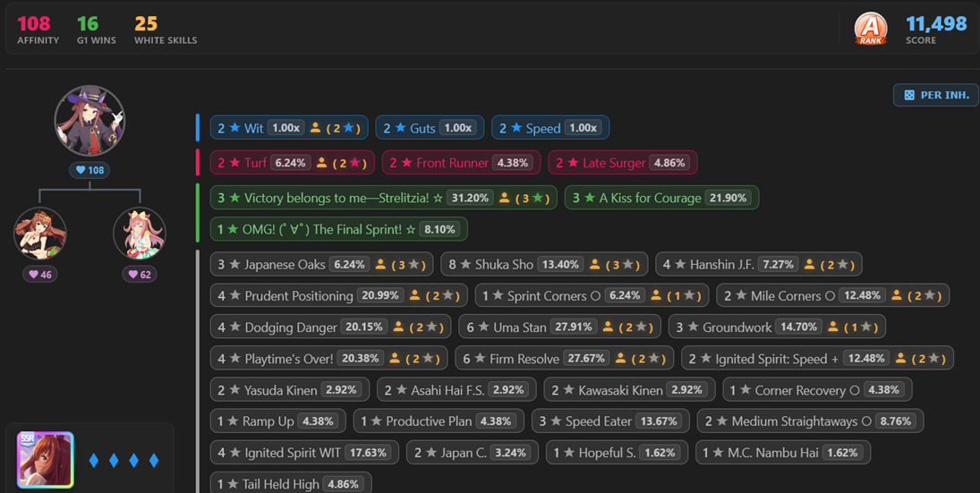980x493 pixels.
Task: Click the A Rank badge icon
Action: (870, 29)
